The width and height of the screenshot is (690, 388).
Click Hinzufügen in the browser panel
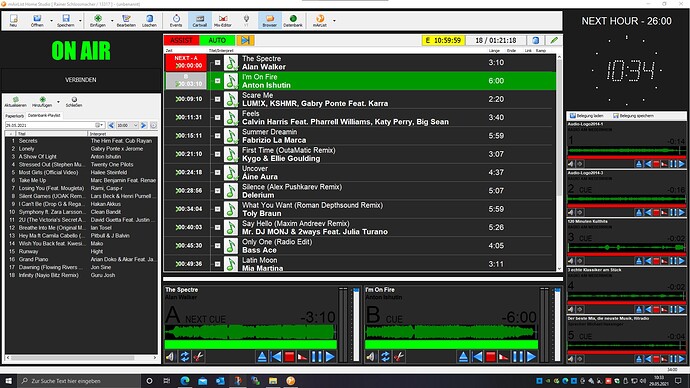tap(42, 102)
